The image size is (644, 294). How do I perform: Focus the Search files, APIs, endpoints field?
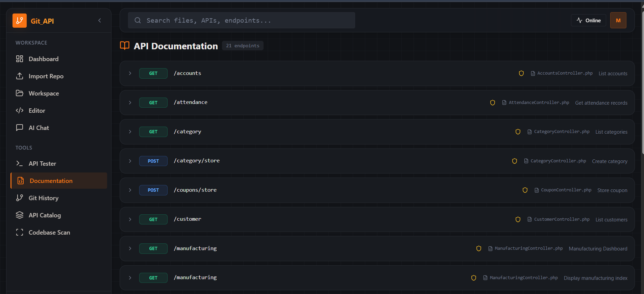pyautogui.click(x=241, y=20)
